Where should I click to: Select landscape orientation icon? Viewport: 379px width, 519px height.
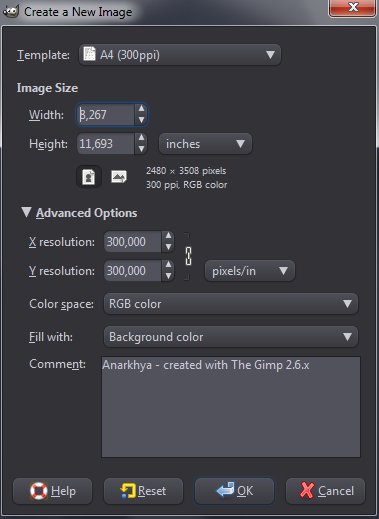(x=119, y=177)
